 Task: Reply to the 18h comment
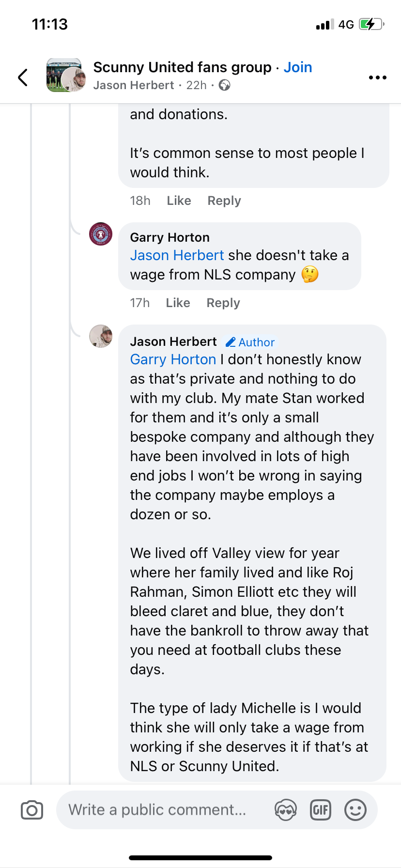[x=224, y=201]
